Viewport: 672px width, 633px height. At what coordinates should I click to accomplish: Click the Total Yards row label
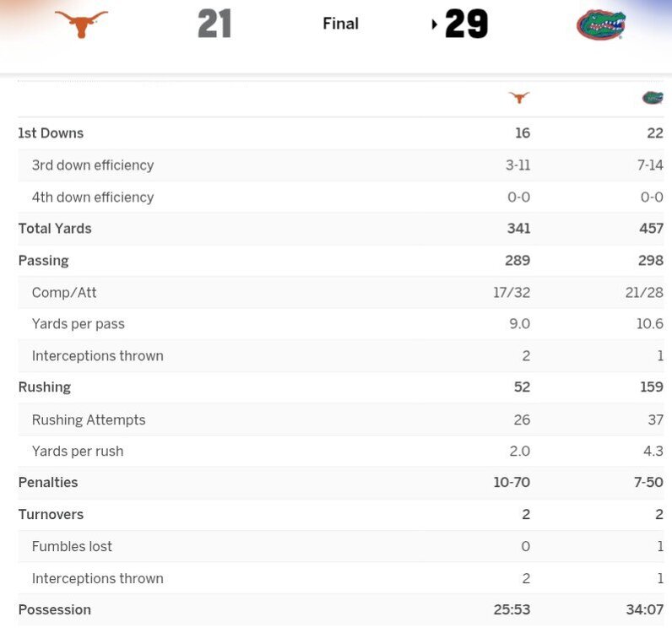55,229
